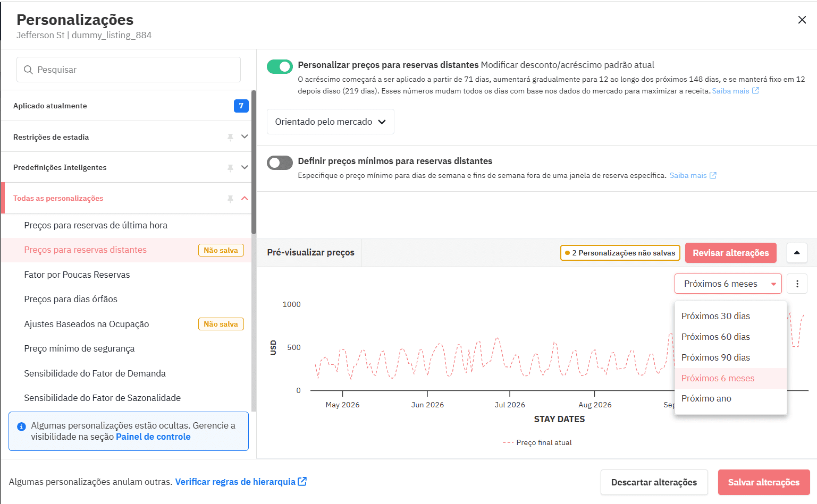Screen dimensions: 817x504
Task: Close the Personalizações dialog with X icon
Action: [802, 20]
